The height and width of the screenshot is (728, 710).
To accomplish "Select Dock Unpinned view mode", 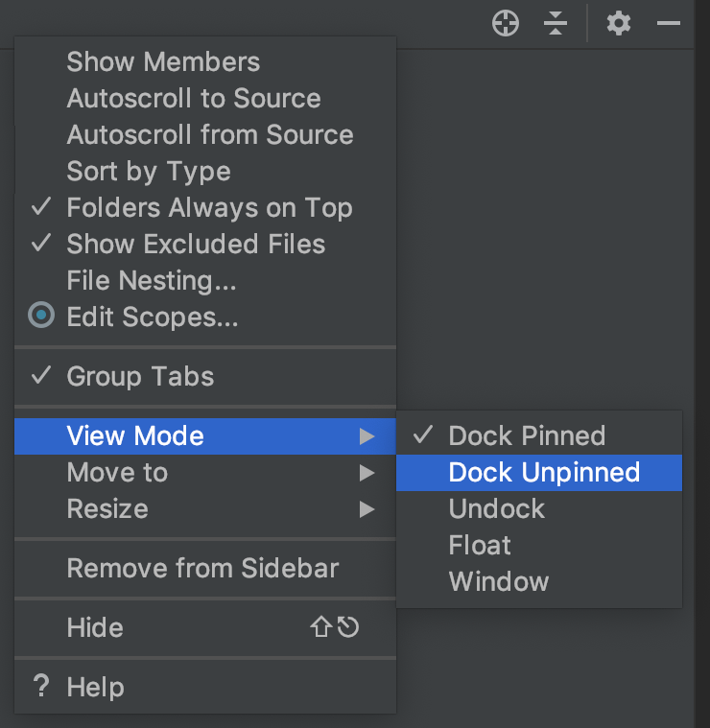I will coord(539,473).
